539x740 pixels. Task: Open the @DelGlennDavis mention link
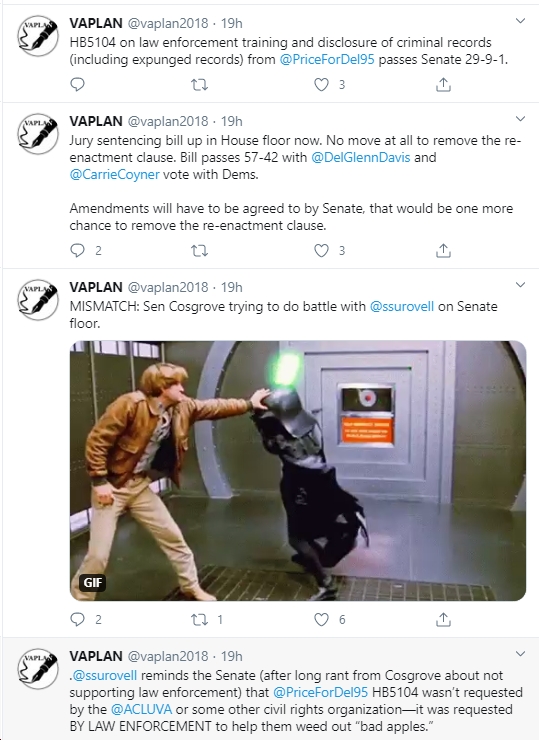[x=361, y=157]
